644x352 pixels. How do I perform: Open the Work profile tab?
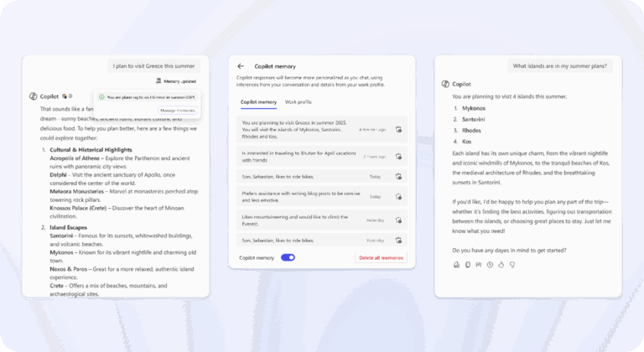299,102
